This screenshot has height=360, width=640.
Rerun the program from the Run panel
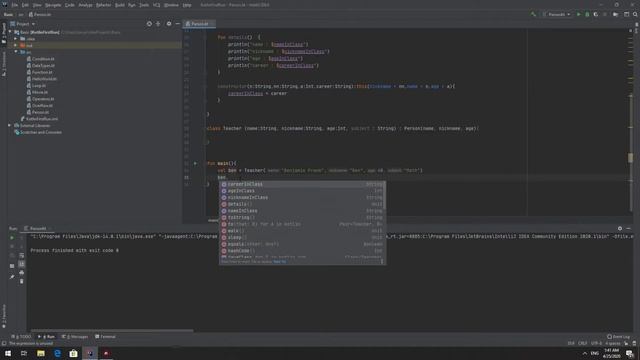click(12, 237)
